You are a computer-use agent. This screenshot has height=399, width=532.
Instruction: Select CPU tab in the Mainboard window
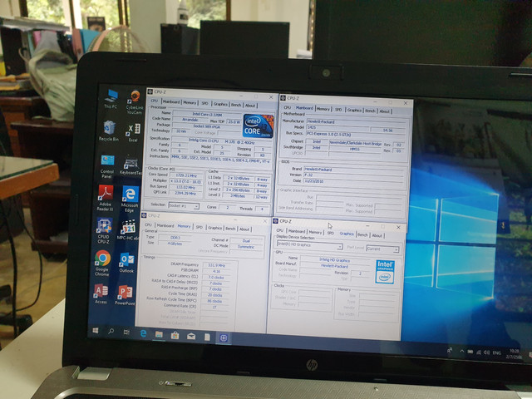(x=288, y=107)
